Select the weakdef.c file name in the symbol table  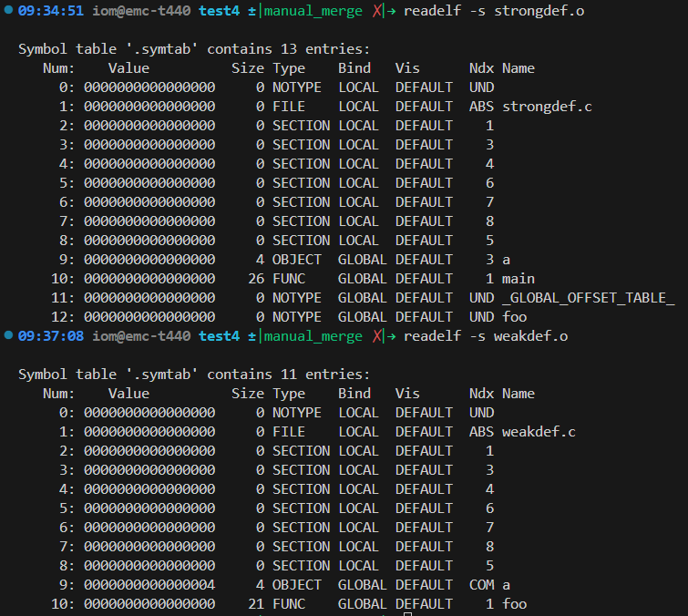[539, 432]
